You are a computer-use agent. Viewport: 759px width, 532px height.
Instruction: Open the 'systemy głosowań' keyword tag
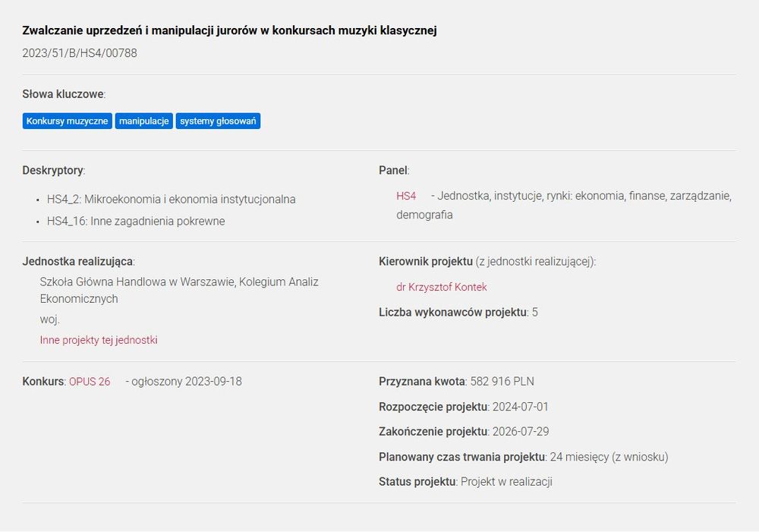tap(218, 121)
